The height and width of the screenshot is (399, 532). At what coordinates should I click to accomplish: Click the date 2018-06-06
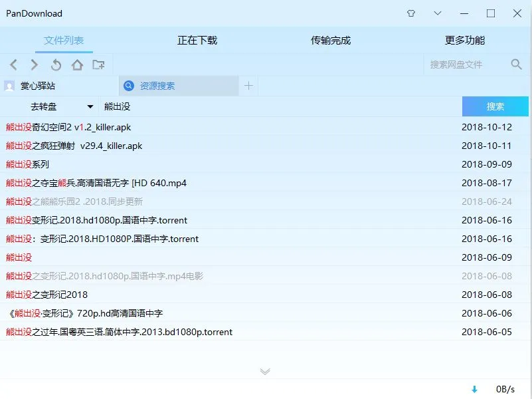487,313
